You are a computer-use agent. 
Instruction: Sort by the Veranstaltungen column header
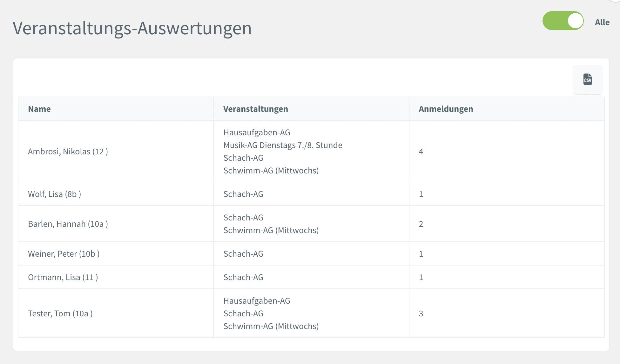pos(255,109)
